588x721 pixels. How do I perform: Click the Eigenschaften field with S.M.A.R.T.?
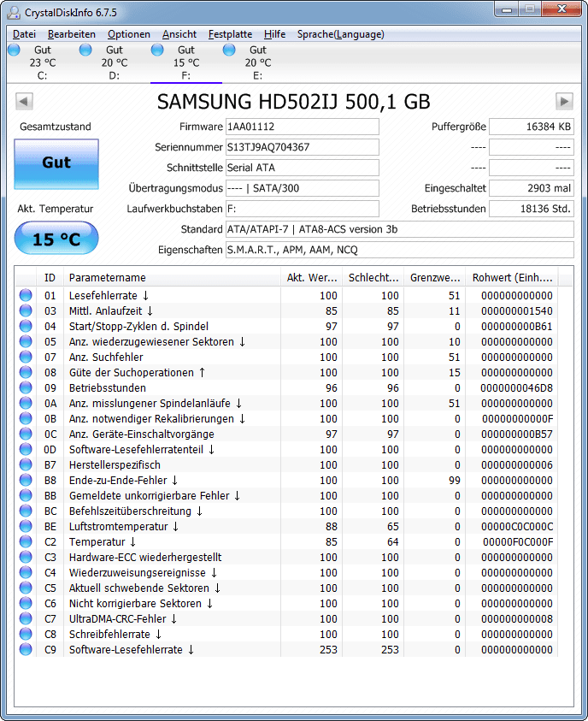point(400,250)
